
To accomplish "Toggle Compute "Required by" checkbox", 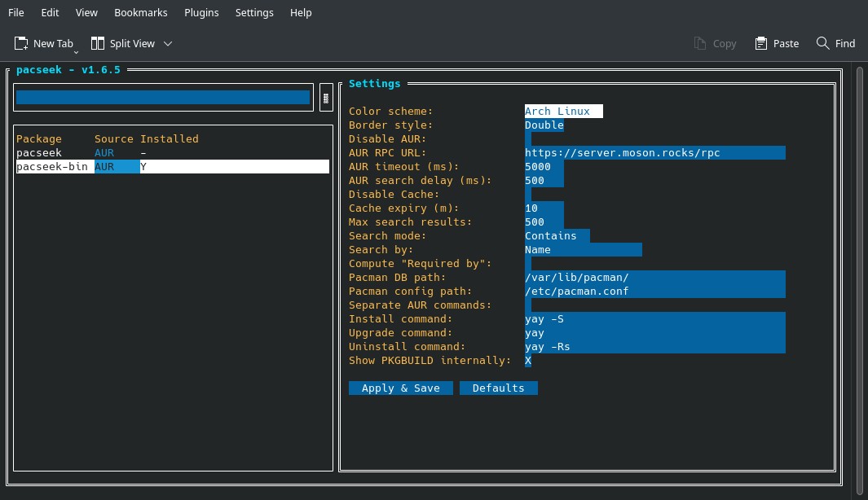I will 528,263.
